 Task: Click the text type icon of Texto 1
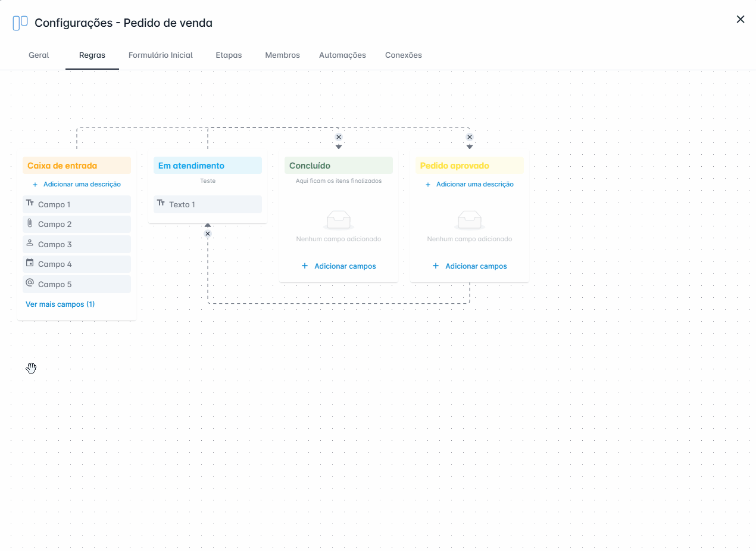(x=161, y=203)
